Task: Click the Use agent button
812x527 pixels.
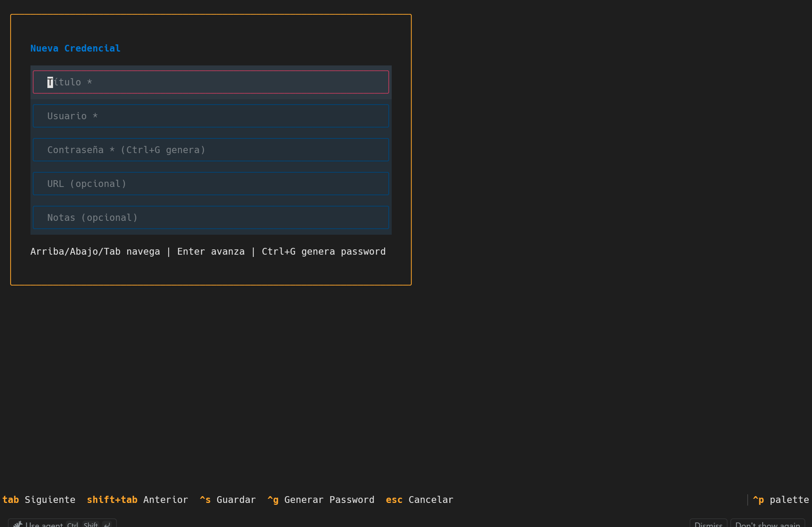Action: click(62, 524)
